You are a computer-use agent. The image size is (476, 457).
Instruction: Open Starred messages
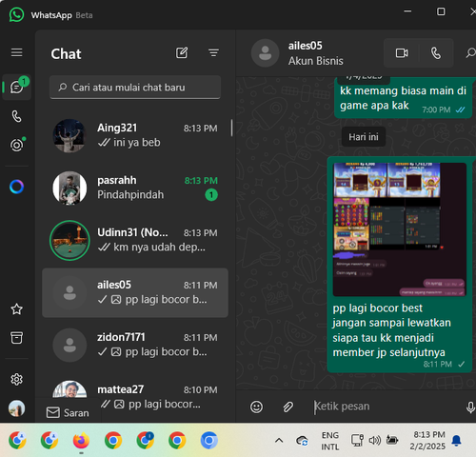(x=16, y=308)
